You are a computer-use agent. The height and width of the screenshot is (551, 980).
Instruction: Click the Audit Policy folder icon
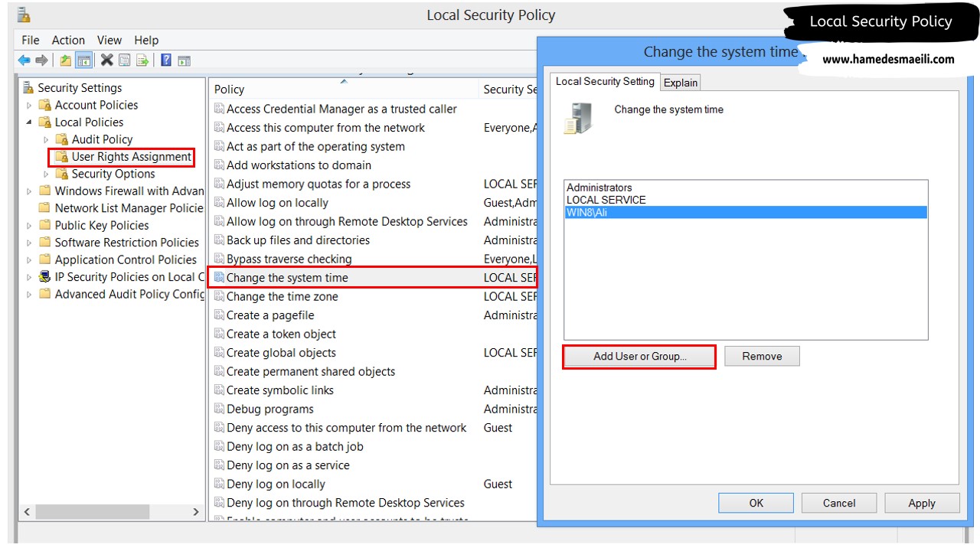pyautogui.click(x=62, y=139)
